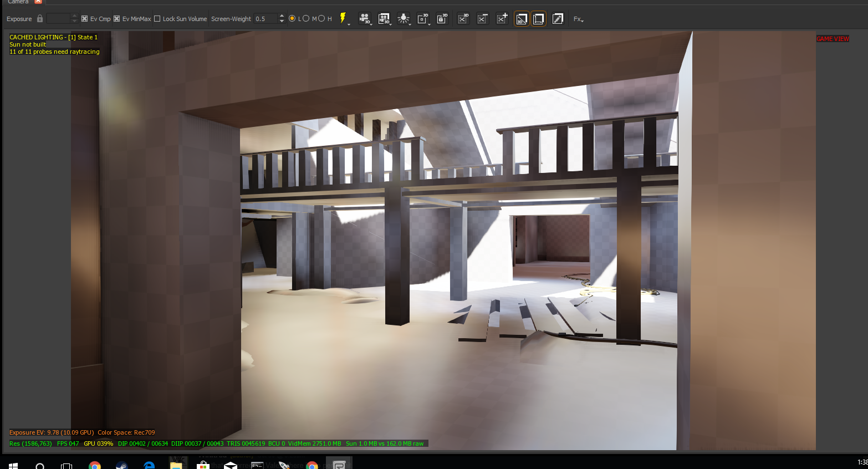Click the 'Sun not built' warning text
This screenshot has width=868, height=469.
click(28, 44)
